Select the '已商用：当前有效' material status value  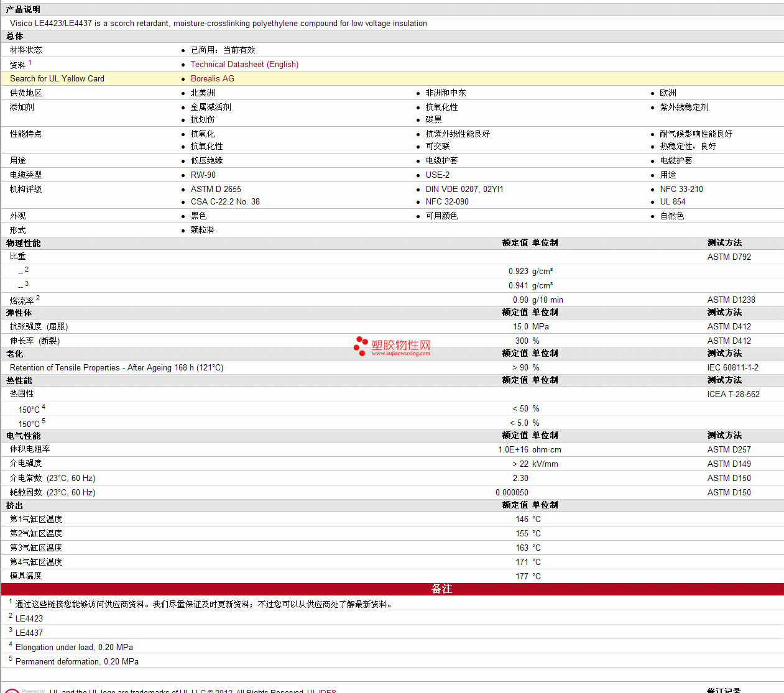223,50
